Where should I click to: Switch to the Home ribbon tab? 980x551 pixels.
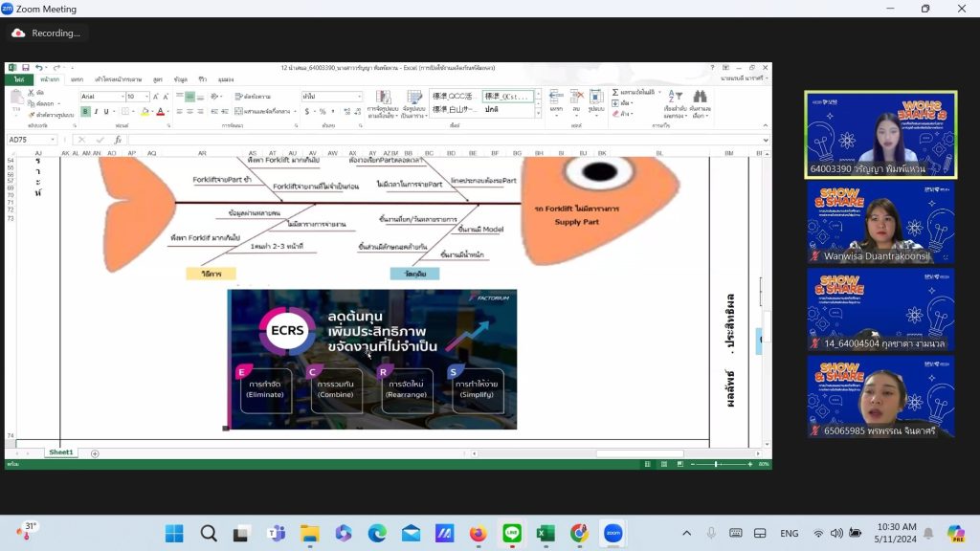pyautogui.click(x=50, y=79)
